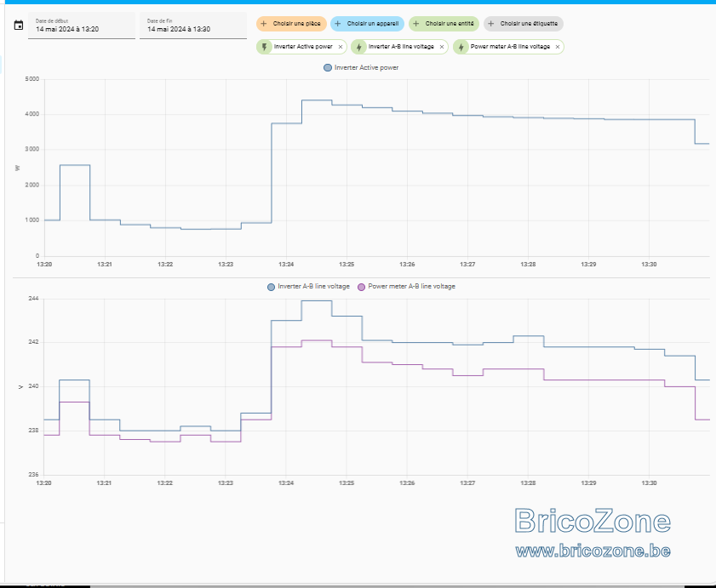This screenshot has height=588, width=716.
Task: Click the start date field
Action: tap(82, 26)
